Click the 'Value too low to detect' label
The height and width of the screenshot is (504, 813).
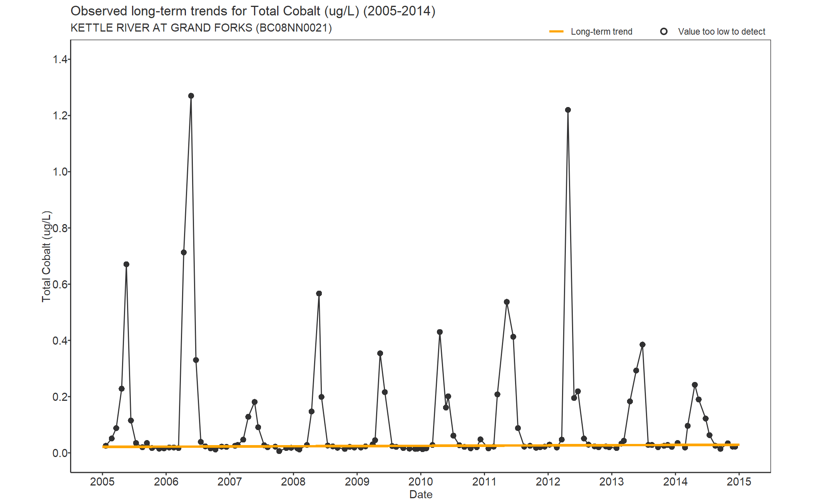point(721,32)
